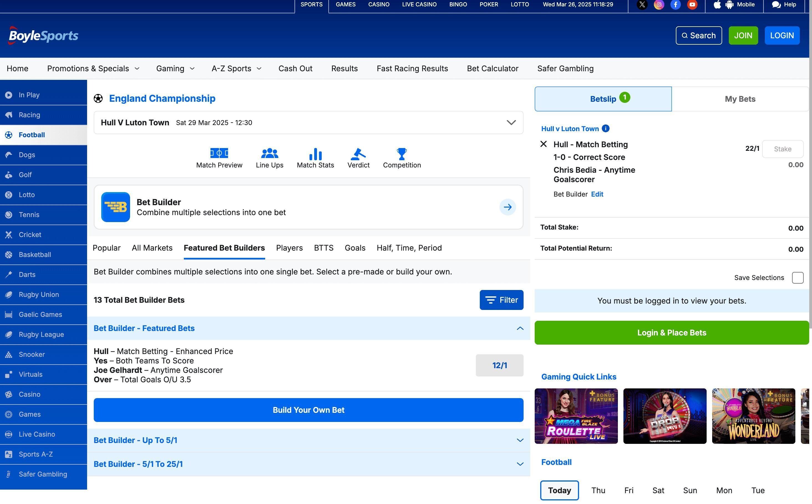Click the Bet Builder arrow circle
Image resolution: width=812 pixels, height=504 pixels.
(x=507, y=207)
